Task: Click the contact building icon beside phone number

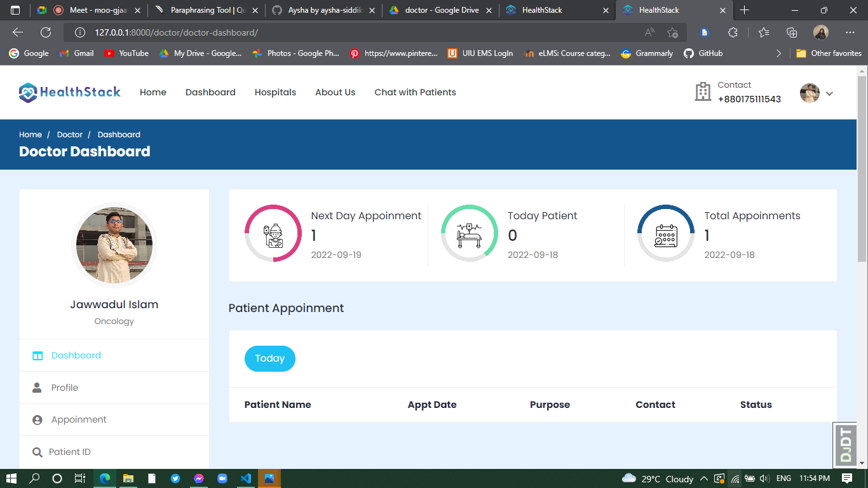Action: point(703,92)
